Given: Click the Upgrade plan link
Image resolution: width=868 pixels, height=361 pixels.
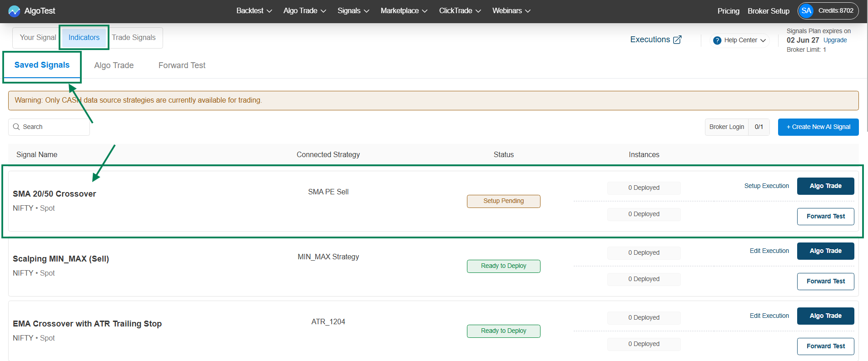Looking at the screenshot, I should [x=835, y=40].
